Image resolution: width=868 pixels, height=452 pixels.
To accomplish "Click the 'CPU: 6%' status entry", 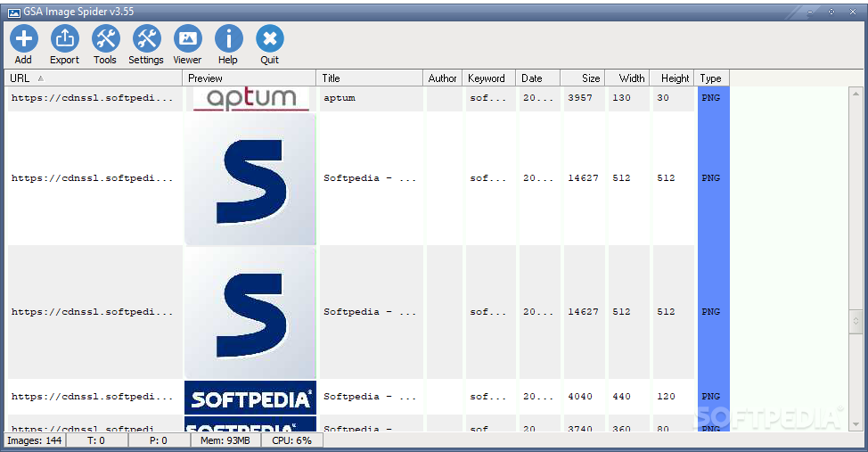I will click(x=291, y=441).
